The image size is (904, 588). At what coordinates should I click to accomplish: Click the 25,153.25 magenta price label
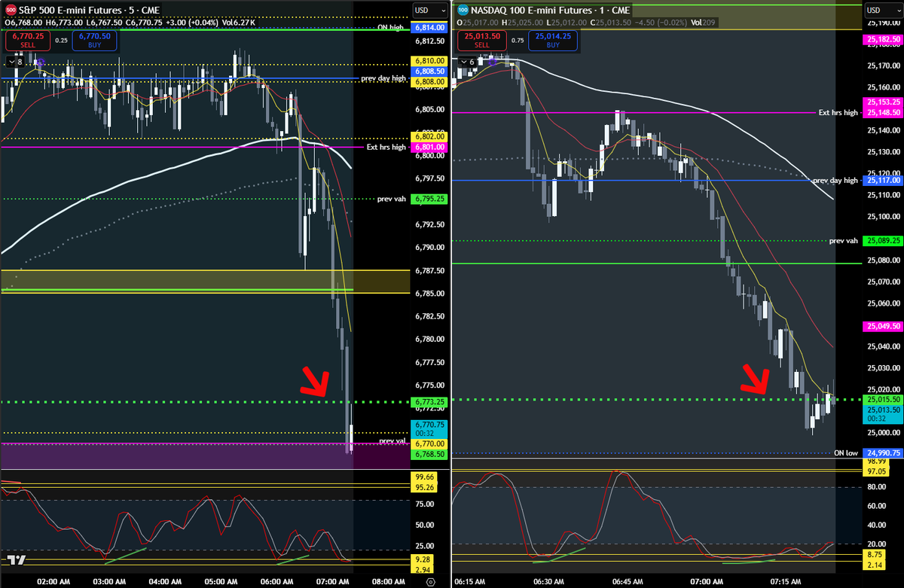(882, 102)
